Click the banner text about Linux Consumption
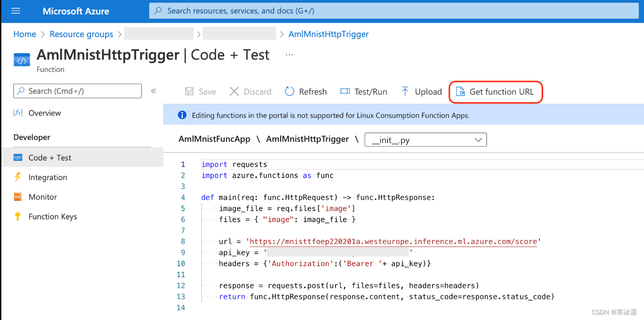Viewport: 644px width, 320px height. coord(331,116)
